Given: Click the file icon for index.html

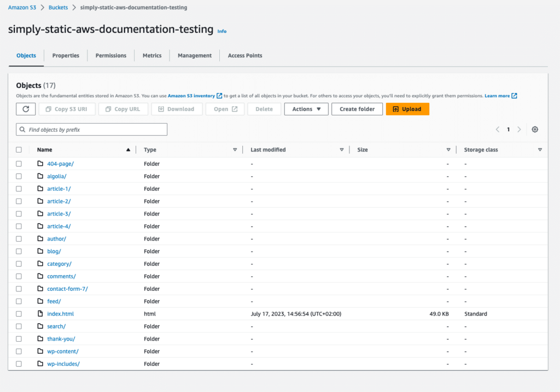Looking at the screenshot, I should [40, 313].
